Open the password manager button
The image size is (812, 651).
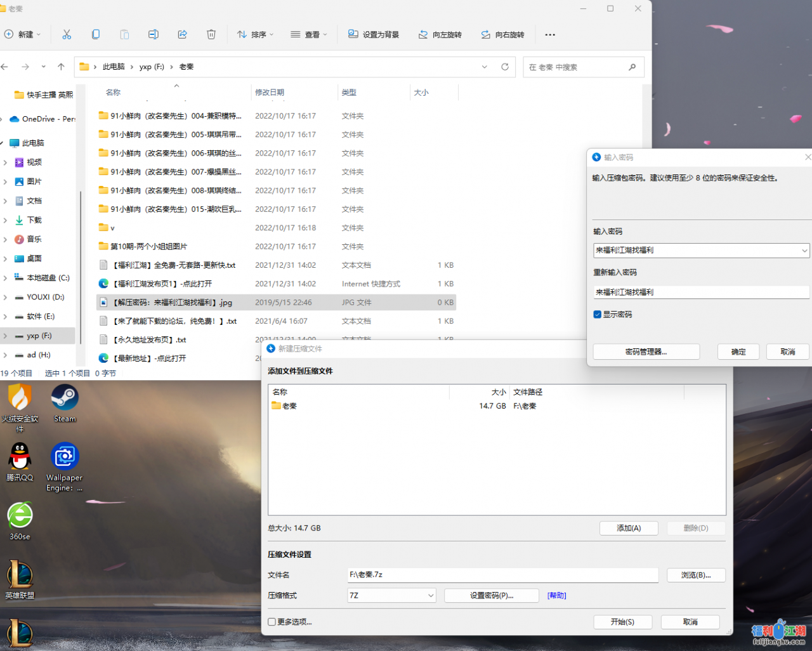point(646,352)
